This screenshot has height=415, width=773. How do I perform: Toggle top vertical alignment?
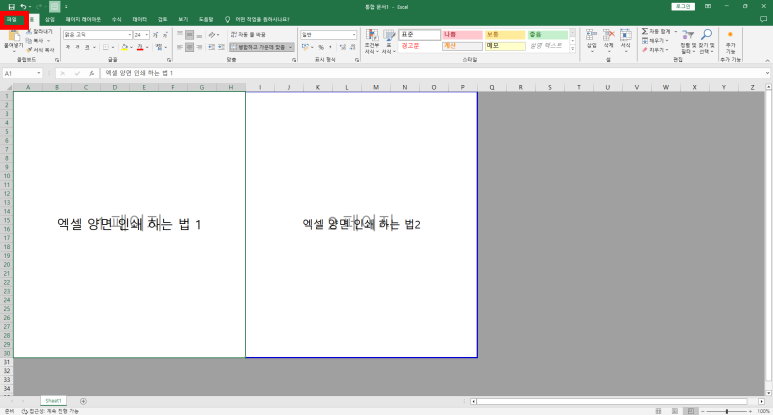(180, 35)
